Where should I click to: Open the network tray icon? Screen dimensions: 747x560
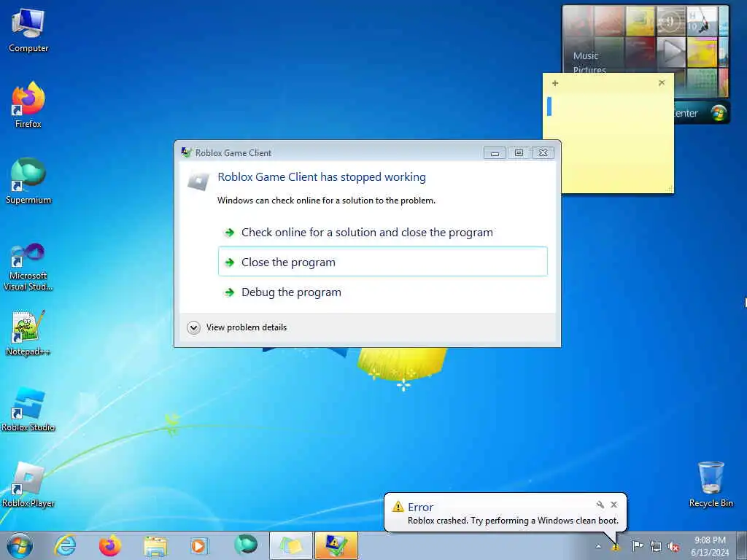tap(656, 546)
